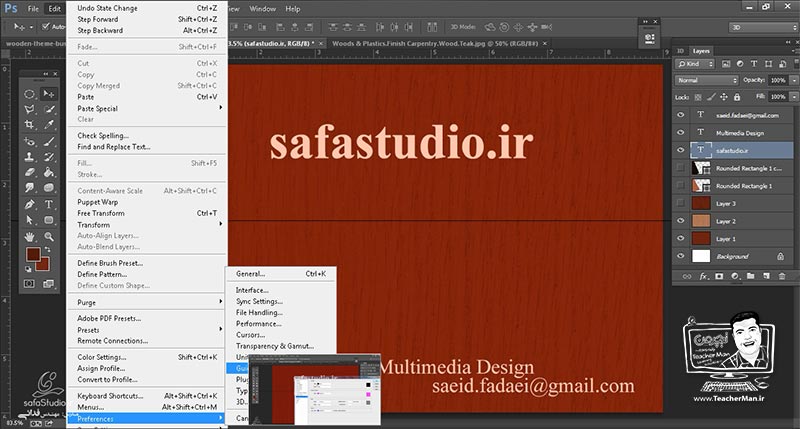Add layer style via fx icon

[704, 276]
